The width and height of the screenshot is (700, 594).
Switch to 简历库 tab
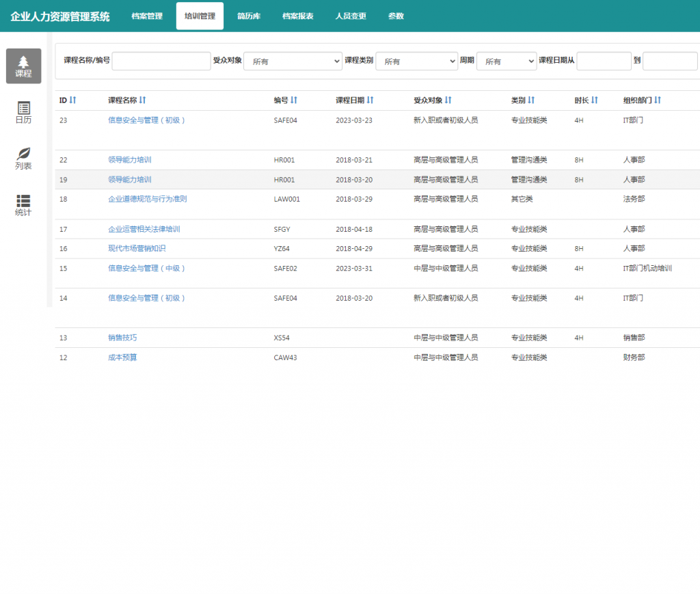coord(249,16)
